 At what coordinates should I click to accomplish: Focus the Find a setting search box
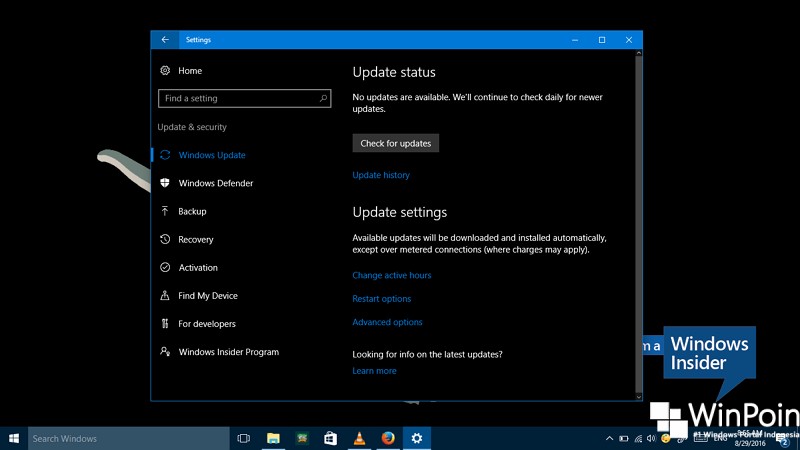click(244, 98)
